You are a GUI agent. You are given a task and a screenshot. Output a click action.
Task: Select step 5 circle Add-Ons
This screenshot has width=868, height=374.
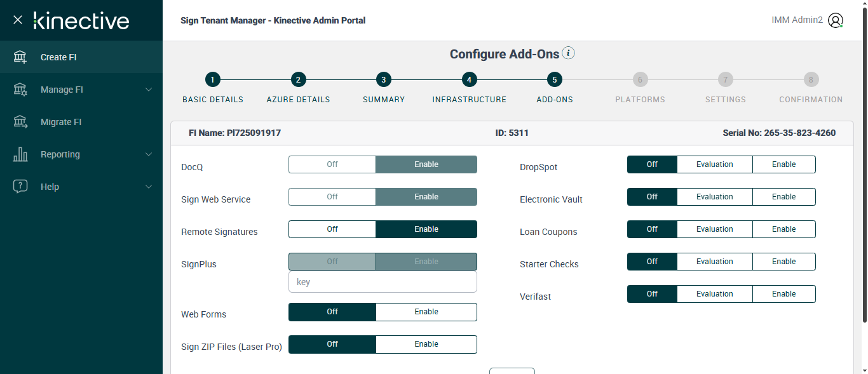(555, 79)
